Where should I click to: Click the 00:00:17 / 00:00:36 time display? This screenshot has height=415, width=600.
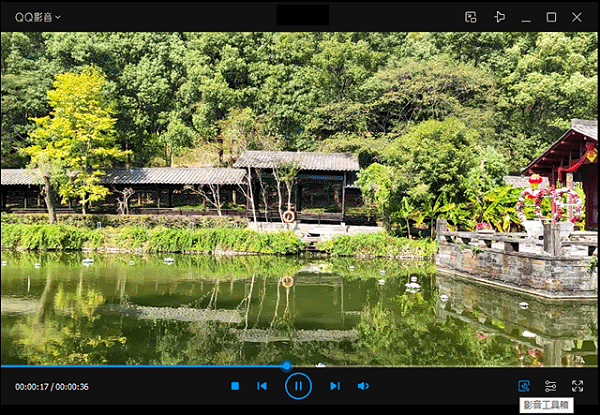coord(51,386)
